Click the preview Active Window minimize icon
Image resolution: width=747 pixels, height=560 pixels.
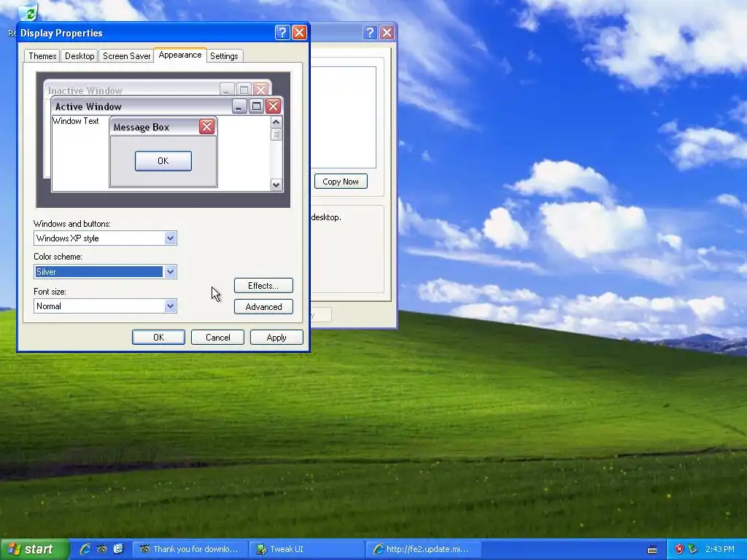click(239, 106)
